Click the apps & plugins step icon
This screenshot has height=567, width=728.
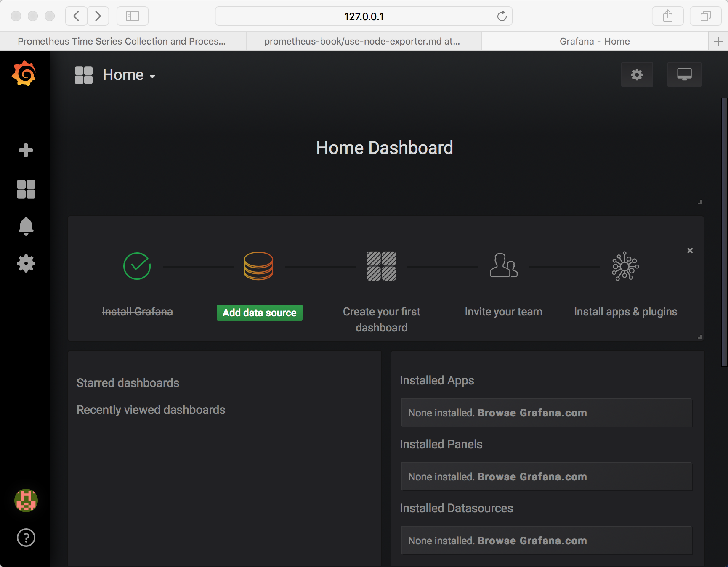coord(625,266)
